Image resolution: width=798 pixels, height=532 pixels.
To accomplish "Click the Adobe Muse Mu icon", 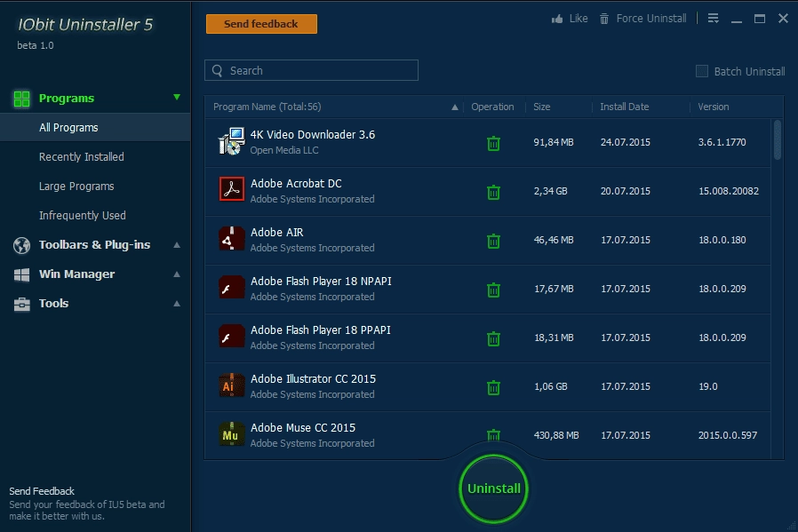I will [232, 433].
